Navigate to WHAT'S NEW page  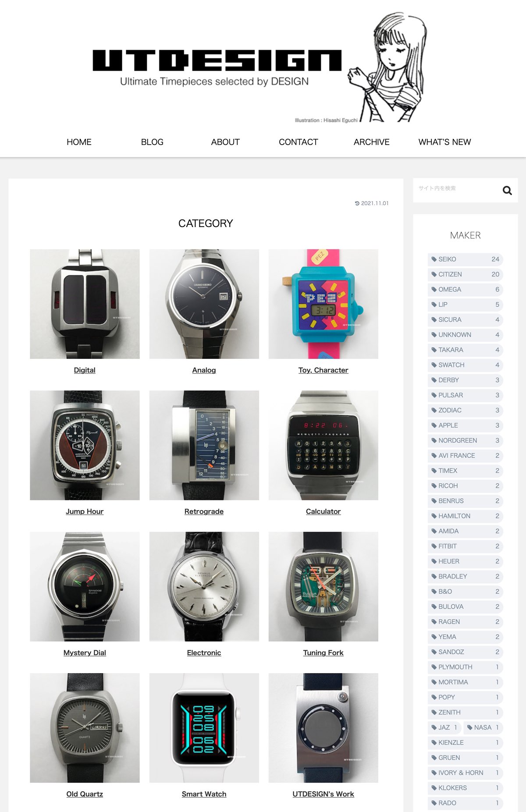pos(444,142)
